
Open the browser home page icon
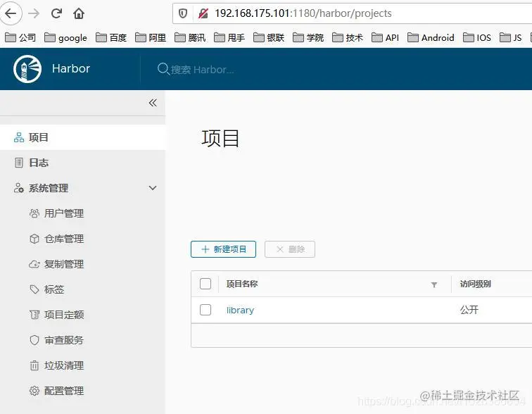79,13
